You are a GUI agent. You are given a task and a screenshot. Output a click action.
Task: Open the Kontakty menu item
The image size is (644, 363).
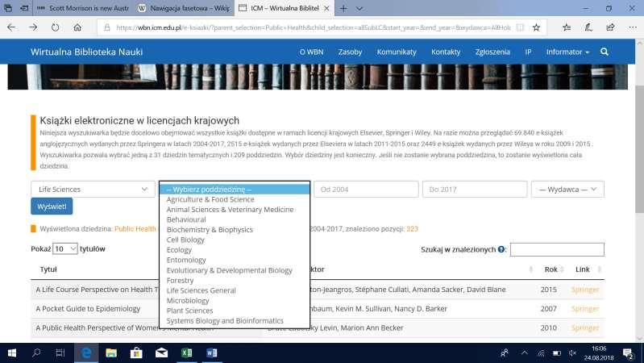click(446, 52)
